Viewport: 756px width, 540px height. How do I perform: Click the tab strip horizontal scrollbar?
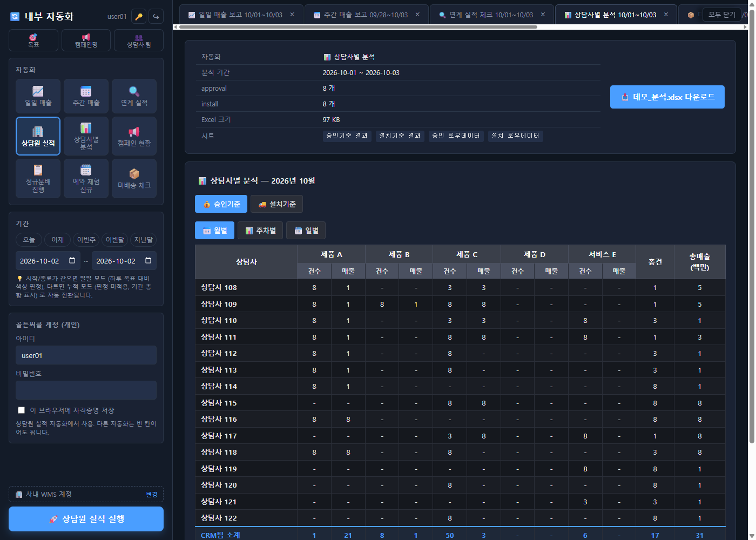pos(358,26)
